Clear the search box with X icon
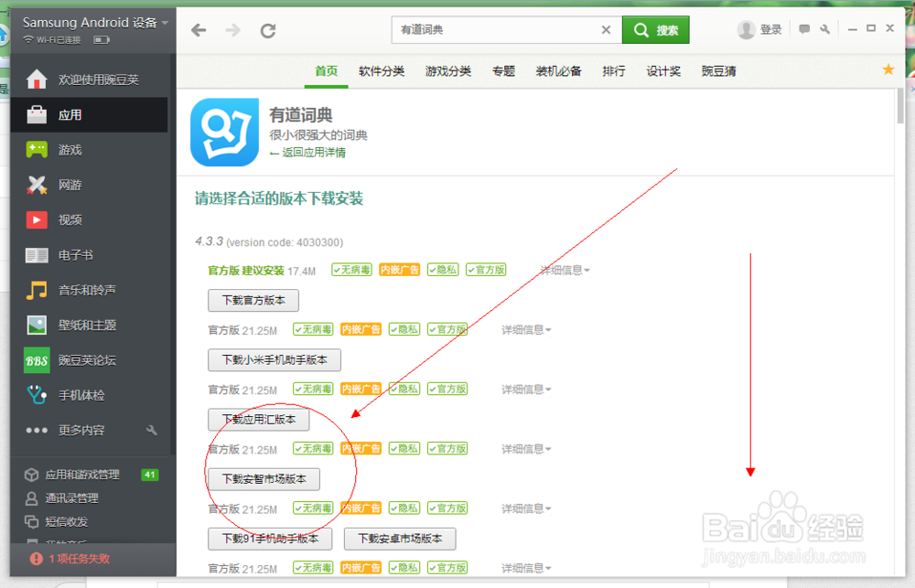 (607, 30)
